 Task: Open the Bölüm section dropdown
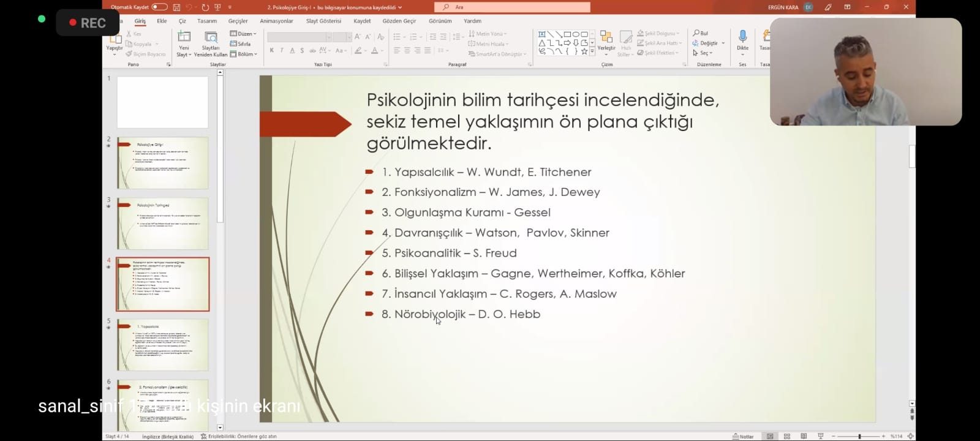point(243,54)
